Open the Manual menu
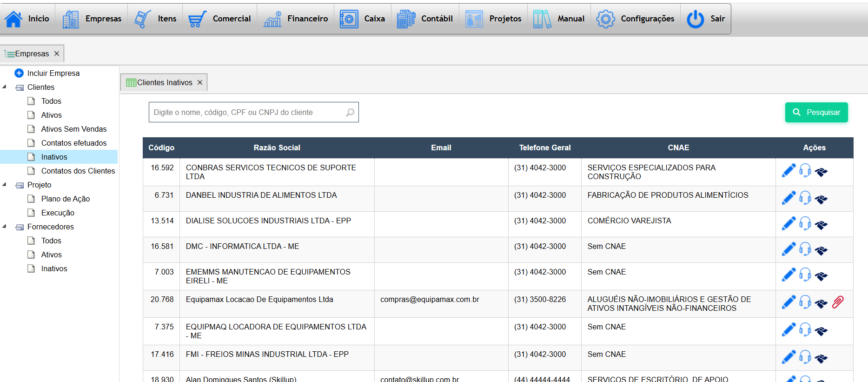This screenshot has width=868, height=382. [559, 19]
